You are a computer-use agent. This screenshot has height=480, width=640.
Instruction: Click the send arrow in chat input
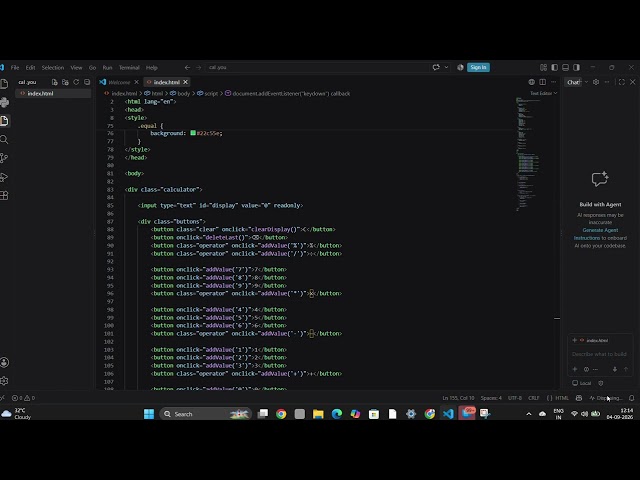(626, 369)
